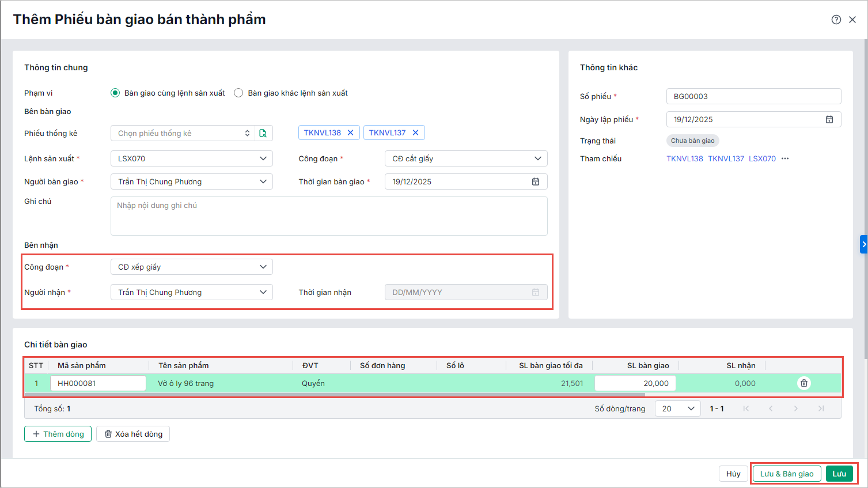Edit the SL bàn giao quantity field
This screenshot has width=868, height=488.
(x=635, y=383)
